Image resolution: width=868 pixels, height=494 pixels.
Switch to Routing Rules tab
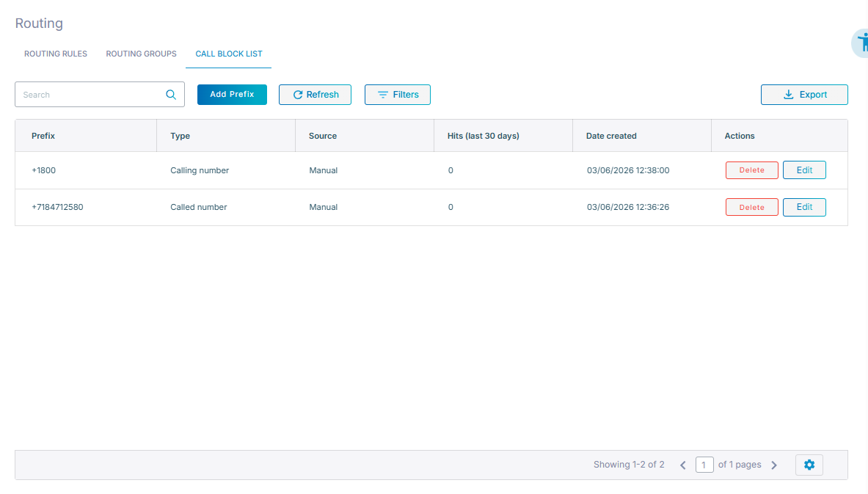[55, 54]
